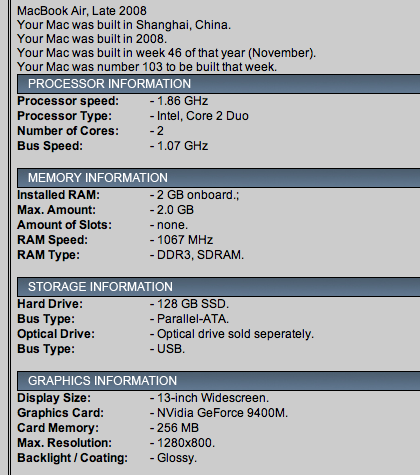Viewport: 420px width, 475px height.
Task: Click the MEMORY INFORMATION section header
Action: coord(219,178)
